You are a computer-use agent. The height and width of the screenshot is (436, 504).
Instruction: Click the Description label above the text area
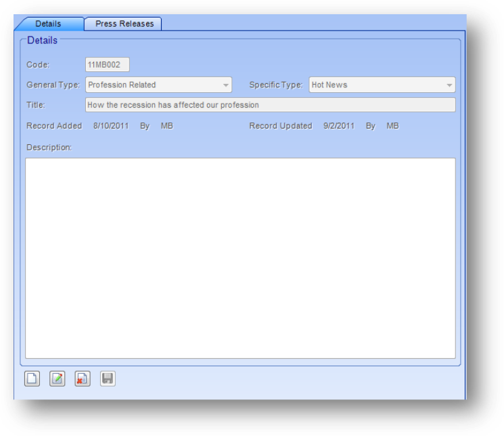pos(49,147)
